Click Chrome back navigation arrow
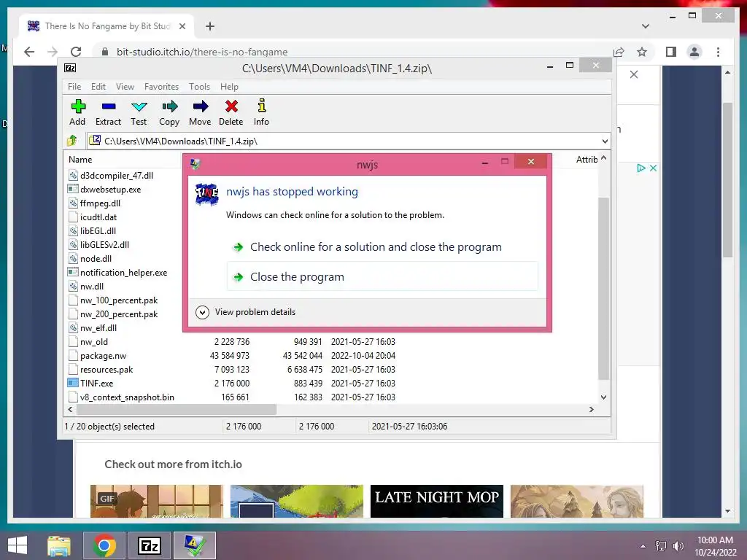Screen dimensions: 747x560 pos(29,52)
